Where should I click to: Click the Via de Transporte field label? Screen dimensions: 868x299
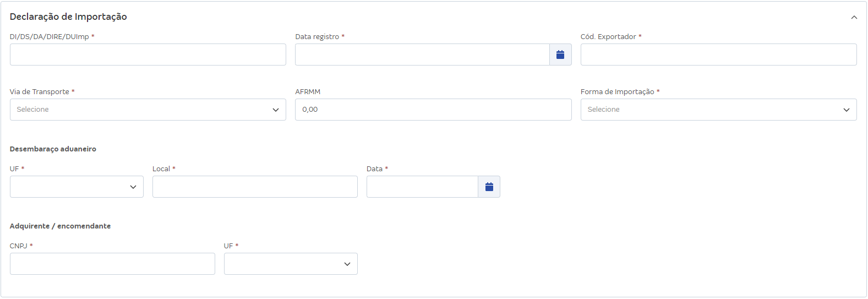40,91
